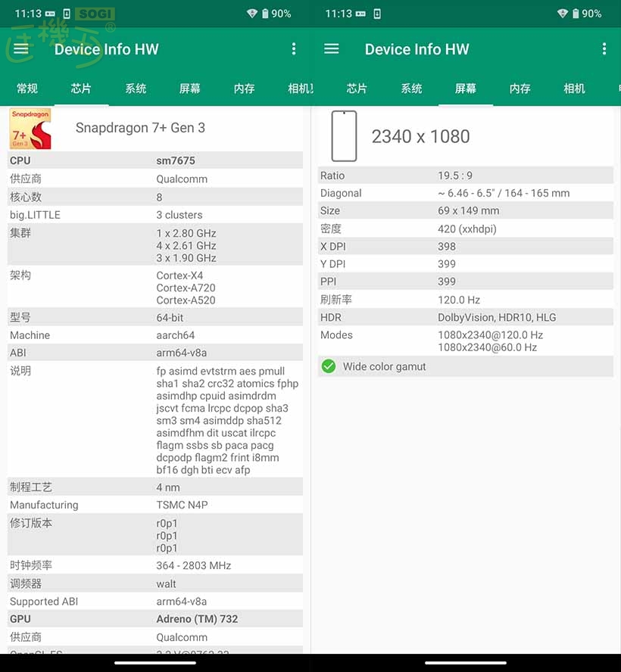The height and width of the screenshot is (672, 621).
Task: Tap the phone outline display icon
Action: [x=344, y=136]
